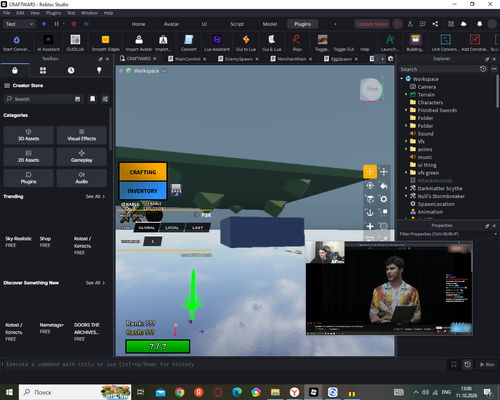Switch to the Avatar ribbon tab
The width and height of the screenshot is (500, 400).
[x=171, y=24]
